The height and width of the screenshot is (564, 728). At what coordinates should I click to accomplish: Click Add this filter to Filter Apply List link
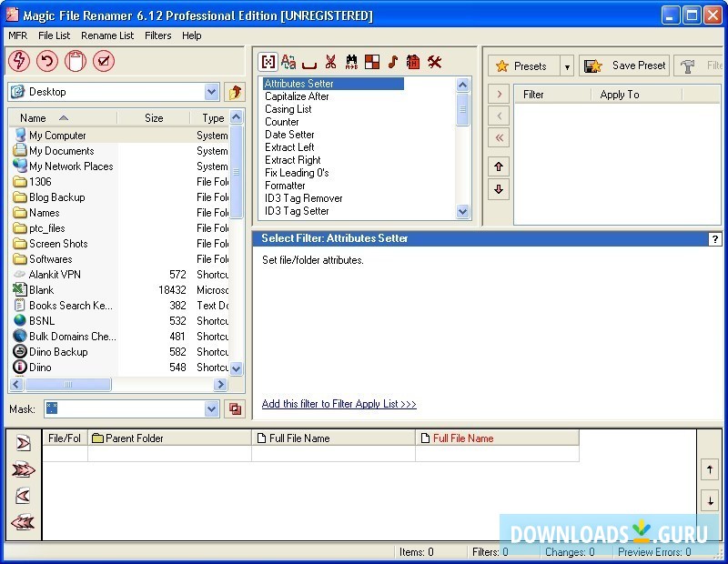(339, 404)
